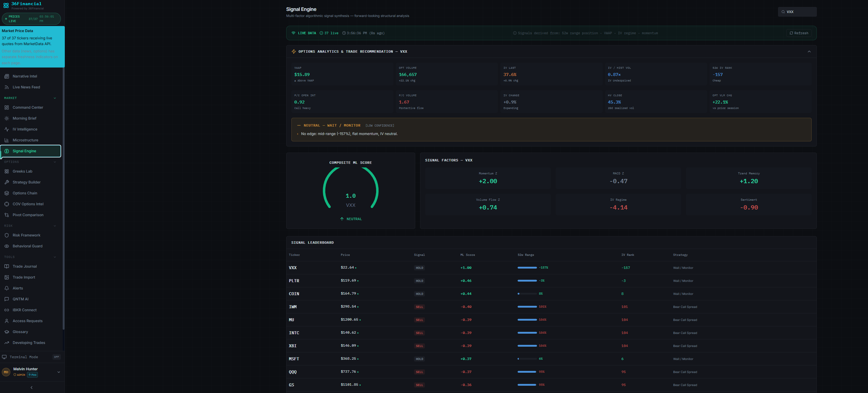Open Narrative Intel page
Screen dimensions: 868x393
[31, 76]
